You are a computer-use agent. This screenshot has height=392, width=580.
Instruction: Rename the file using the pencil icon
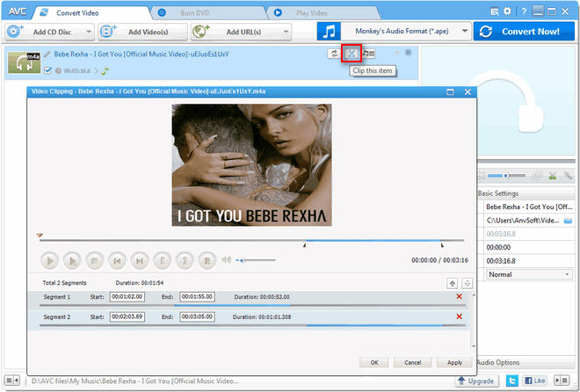click(47, 54)
